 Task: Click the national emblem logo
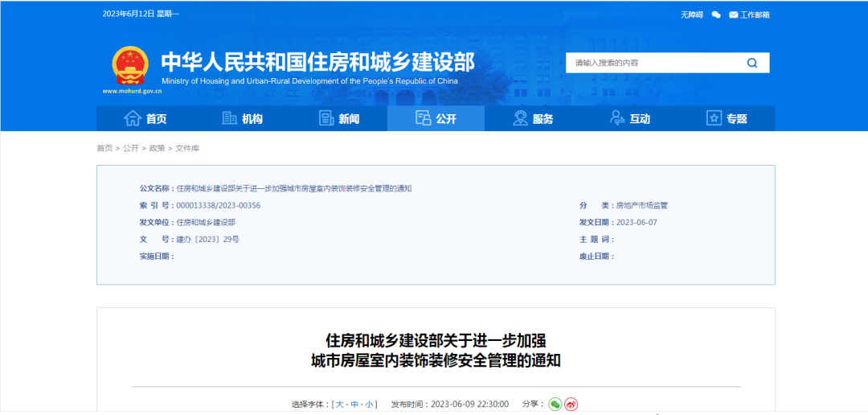pos(130,65)
